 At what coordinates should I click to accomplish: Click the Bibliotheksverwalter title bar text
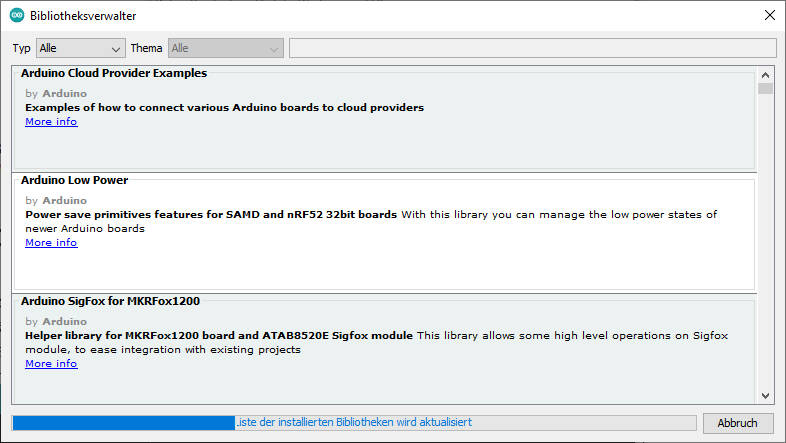84,16
